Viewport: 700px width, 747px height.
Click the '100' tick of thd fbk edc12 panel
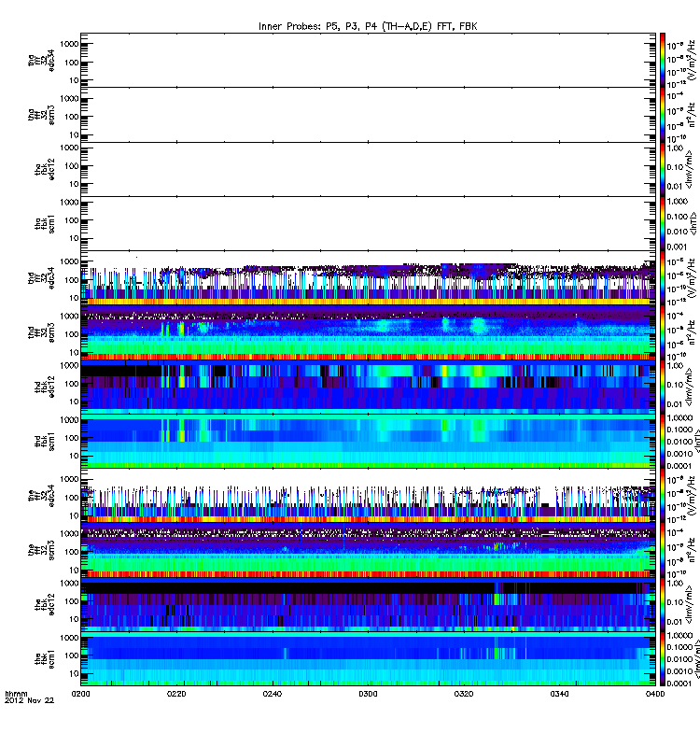coord(72,384)
